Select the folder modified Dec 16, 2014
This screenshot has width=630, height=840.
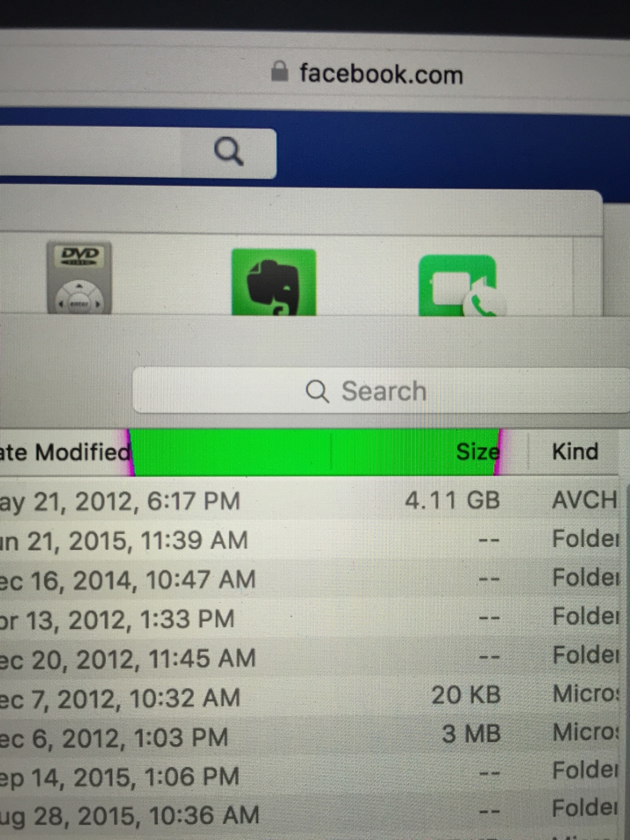pyautogui.click(x=312, y=579)
